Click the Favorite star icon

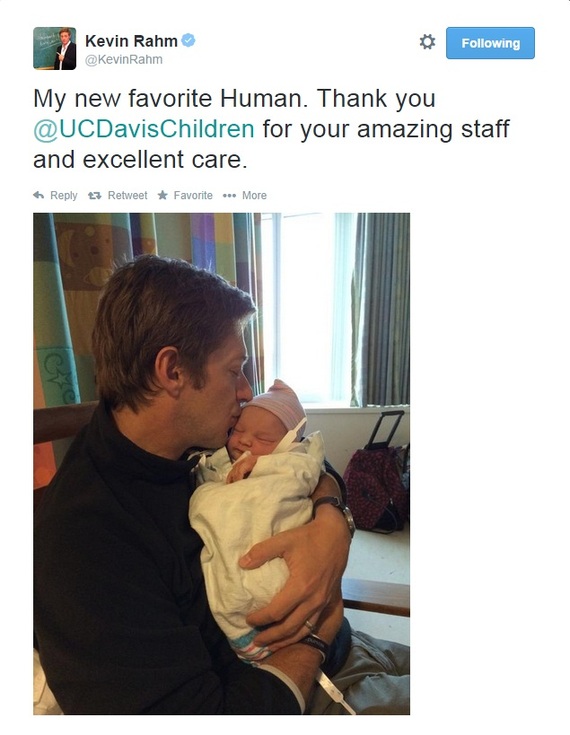pyautogui.click(x=163, y=195)
